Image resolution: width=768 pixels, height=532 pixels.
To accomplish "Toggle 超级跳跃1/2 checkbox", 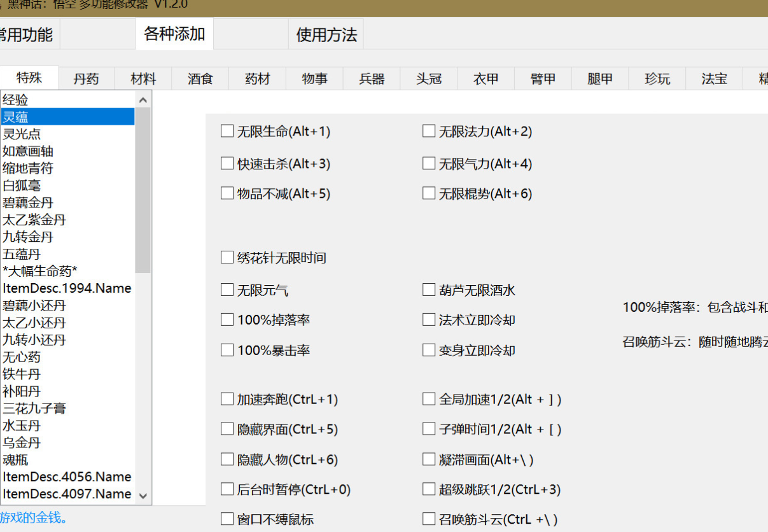I will (x=429, y=489).
